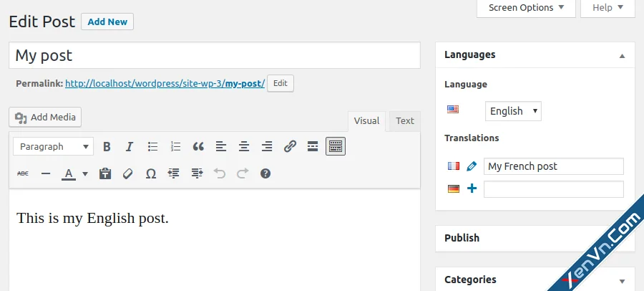Switch to the Visual editor tab
The height and width of the screenshot is (291, 644).
tap(366, 121)
